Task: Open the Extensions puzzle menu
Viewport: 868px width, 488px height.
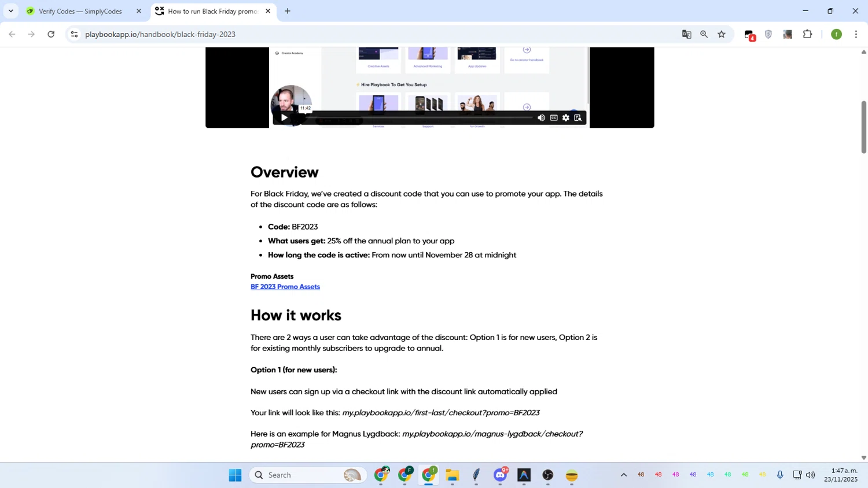Action: (x=808, y=34)
